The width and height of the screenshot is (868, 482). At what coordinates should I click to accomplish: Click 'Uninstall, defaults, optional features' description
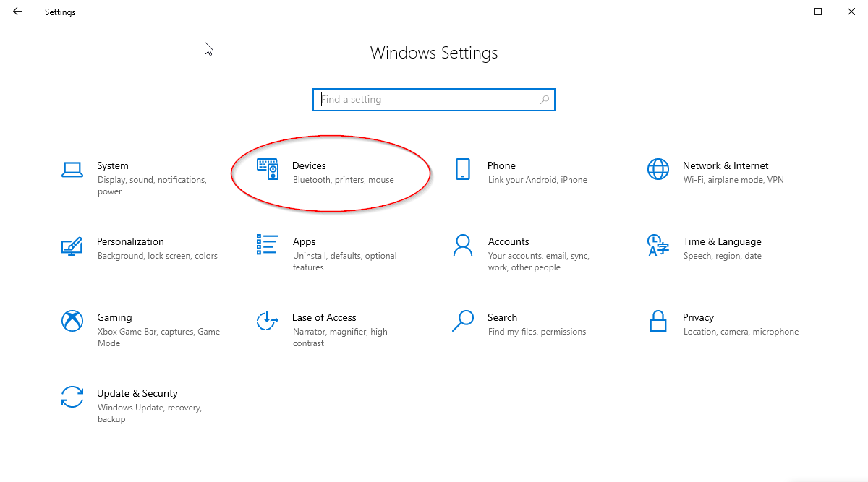pos(345,262)
